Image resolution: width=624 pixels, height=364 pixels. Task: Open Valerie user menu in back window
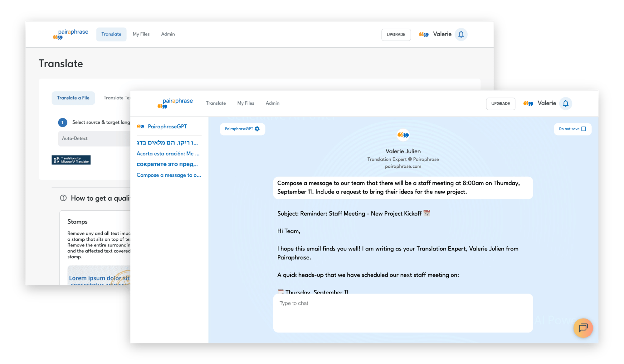[442, 34]
